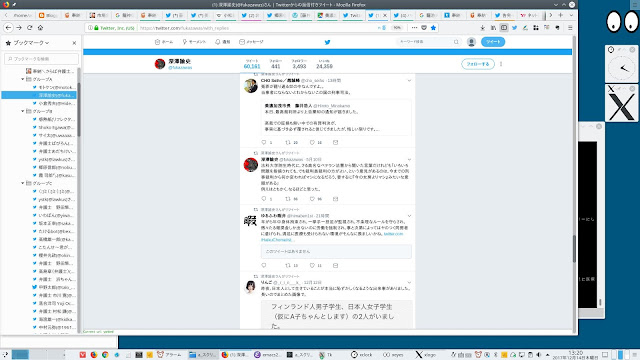Retweet CHO Seiho's tweet
The width and height of the screenshot is (640, 360).
288,142
